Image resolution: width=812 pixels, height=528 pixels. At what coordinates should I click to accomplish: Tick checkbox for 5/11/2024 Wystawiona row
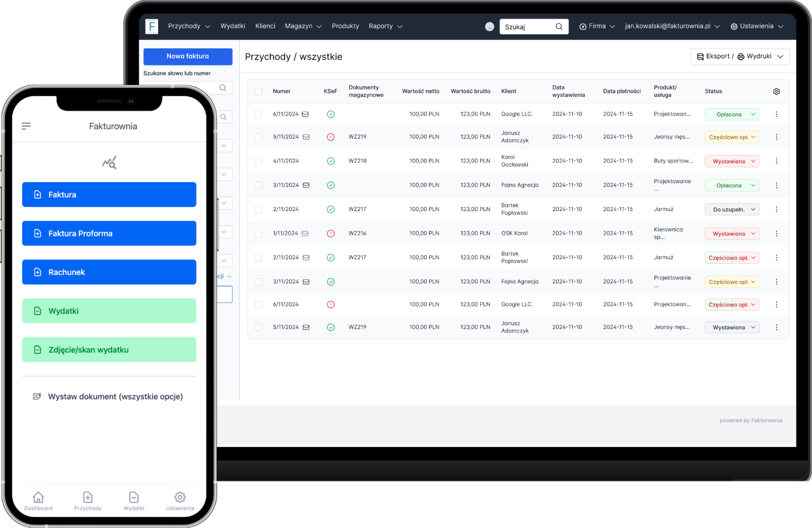click(258, 328)
